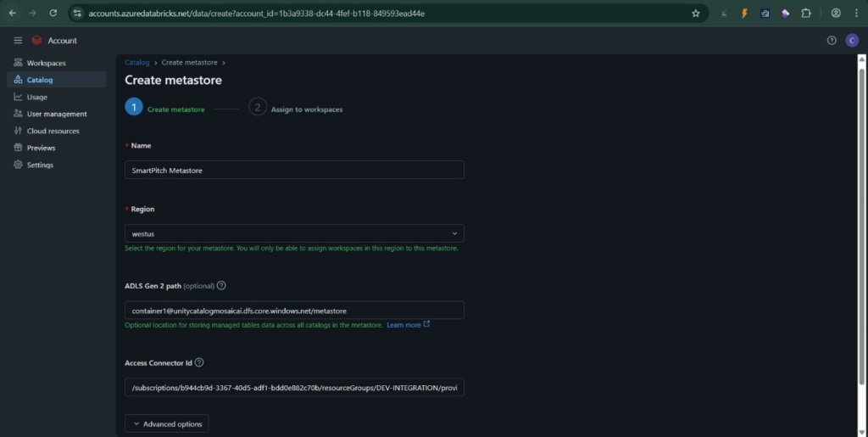Image resolution: width=868 pixels, height=437 pixels.
Task: Go back with browser back arrow
Action: [x=12, y=14]
